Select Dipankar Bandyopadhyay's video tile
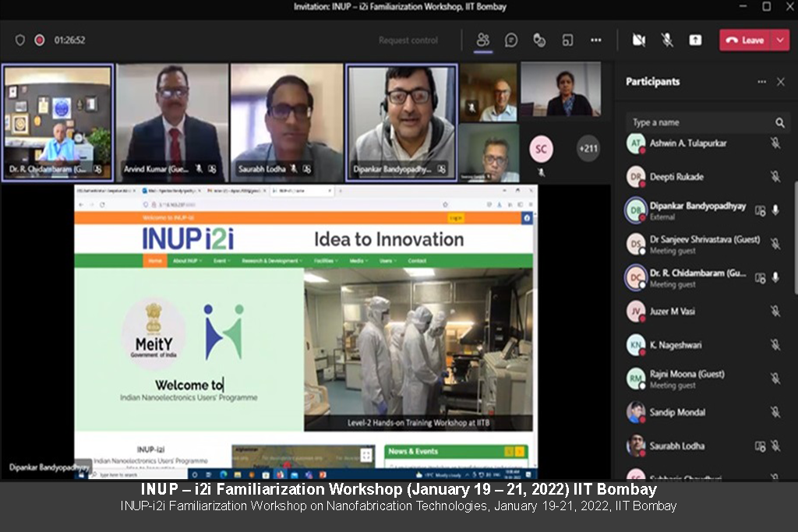This screenshot has width=798, height=532. coord(401,122)
